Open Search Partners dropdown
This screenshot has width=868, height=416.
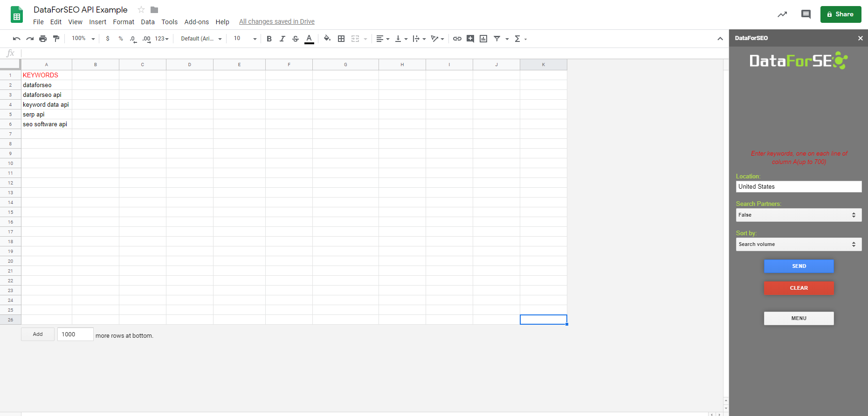[799, 215]
